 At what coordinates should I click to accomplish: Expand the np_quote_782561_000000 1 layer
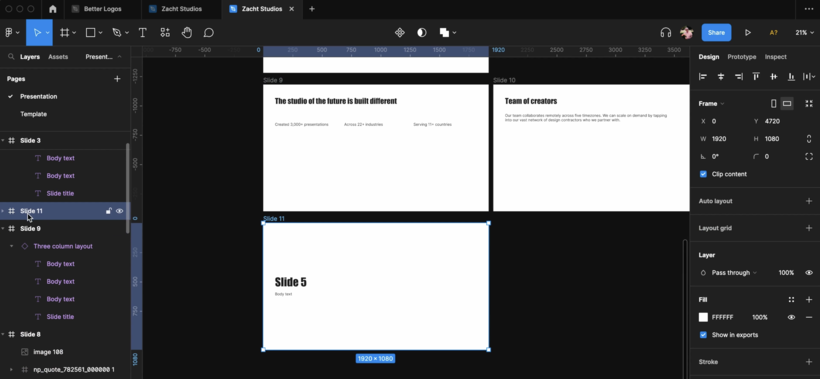[12, 370]
